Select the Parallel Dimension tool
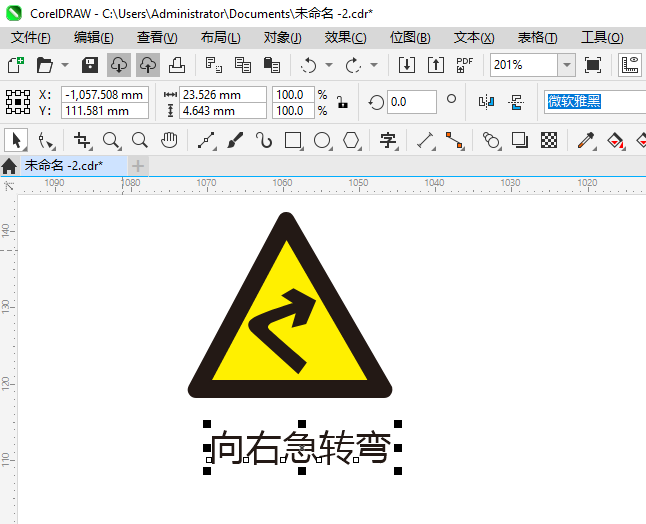Screen dimensions: 646x524 pyautogui.click(x=426, y=140)
